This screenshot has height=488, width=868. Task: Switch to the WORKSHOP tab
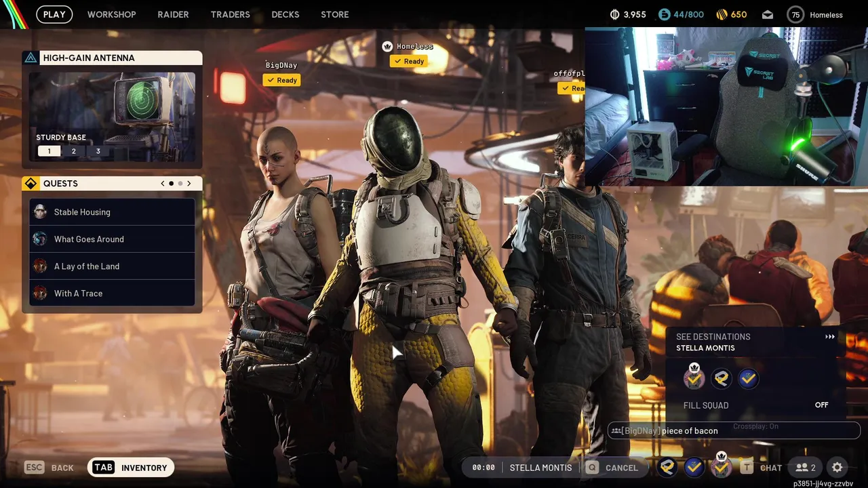tap(112, 14)
